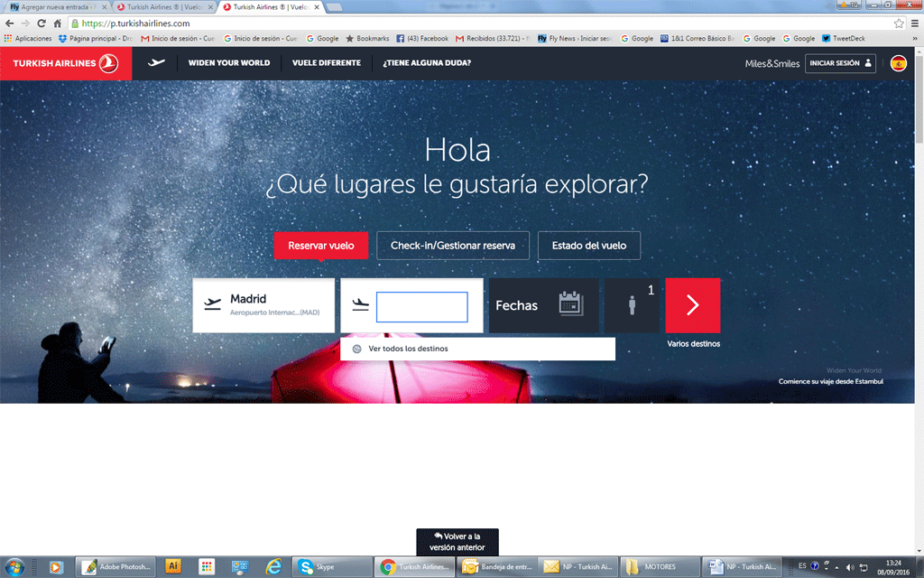The width and height of the screenshot is (924, 578).
Task: Click the Varios destinos link
Action: 693,344
